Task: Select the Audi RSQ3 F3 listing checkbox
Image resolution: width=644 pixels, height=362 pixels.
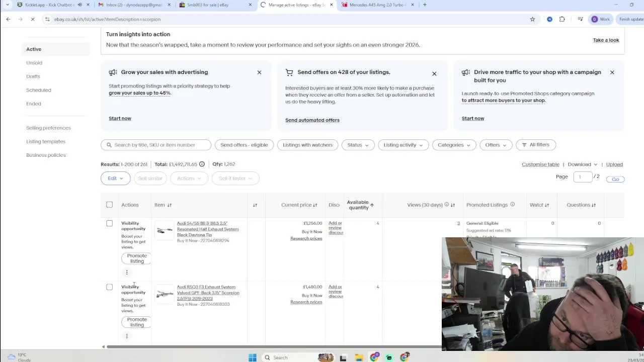Action: pos(109,287)
